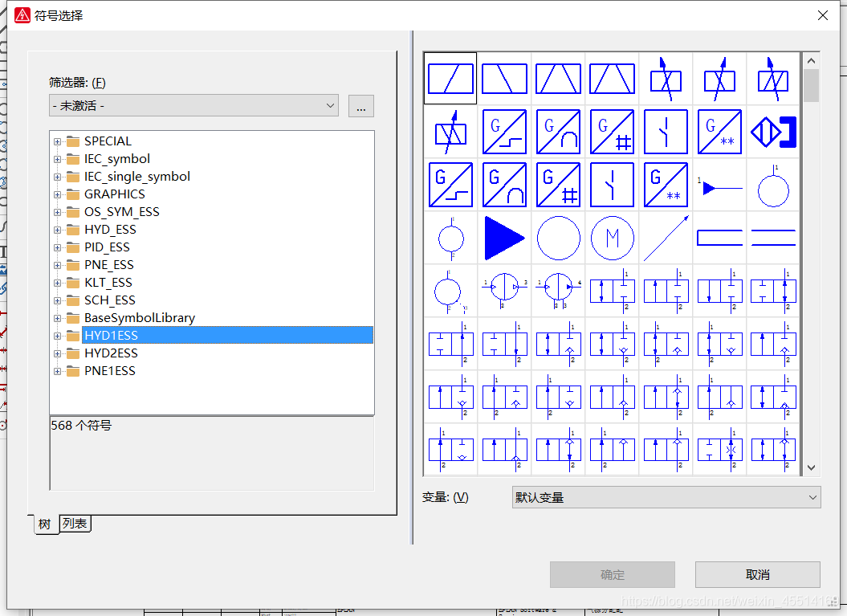Open filter settings with the ... button
The width and height of the screenshot is (847, 616).
coord(360,106)
